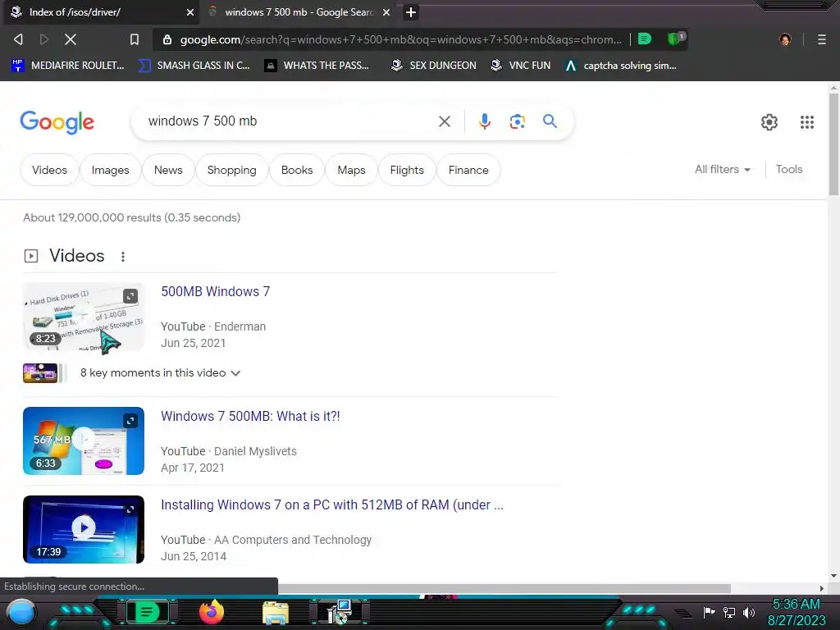
Task: Open File Explorer from the taskbar
Action: pyautogui.click(x=276, y=612)
